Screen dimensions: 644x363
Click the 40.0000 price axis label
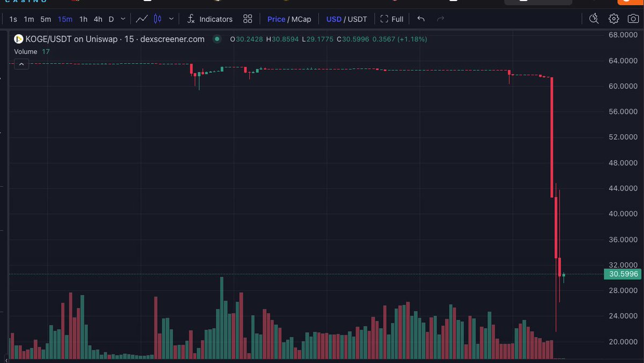click(623, 213)
